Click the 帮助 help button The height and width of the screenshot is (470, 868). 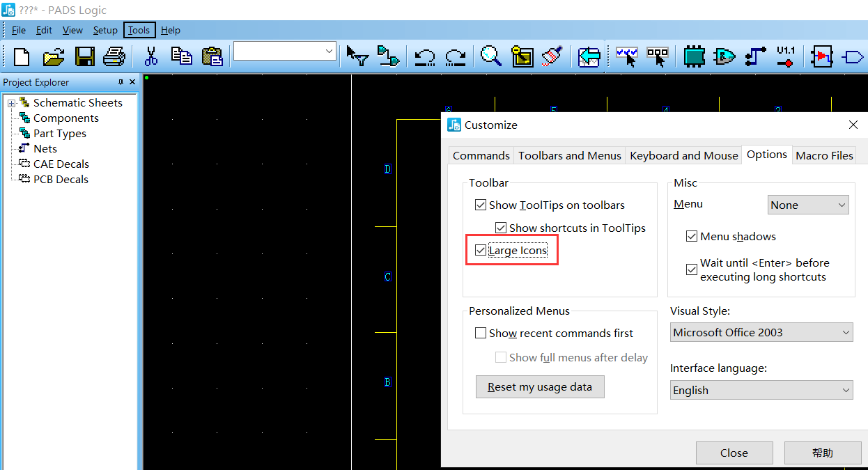pos(823,453)
